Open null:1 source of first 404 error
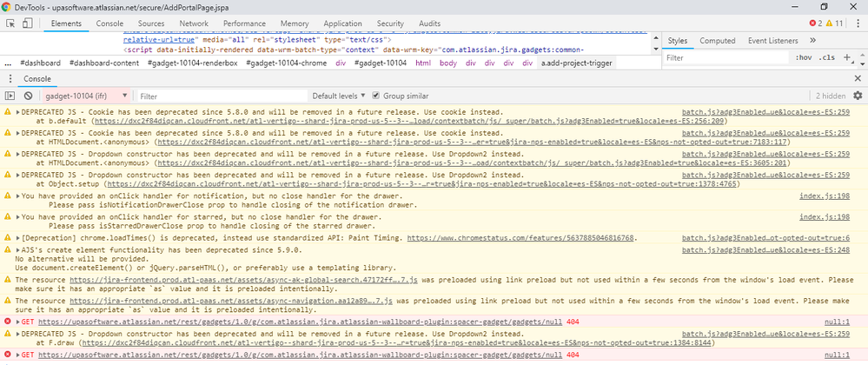 pos(837,322)
